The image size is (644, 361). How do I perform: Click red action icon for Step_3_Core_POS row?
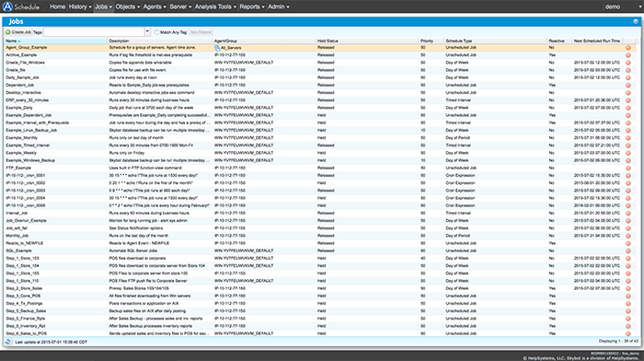[628, 296]
